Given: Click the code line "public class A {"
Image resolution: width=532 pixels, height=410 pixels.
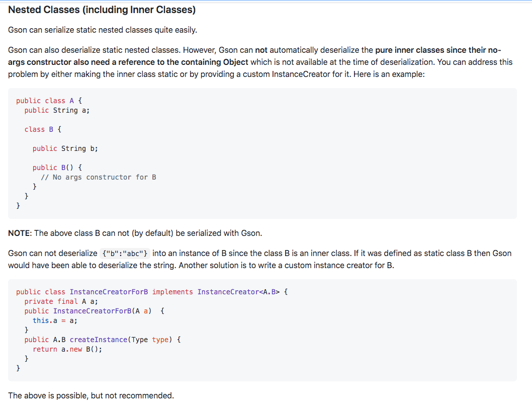Looking at the screenshot, I should [x=49, y=101].
